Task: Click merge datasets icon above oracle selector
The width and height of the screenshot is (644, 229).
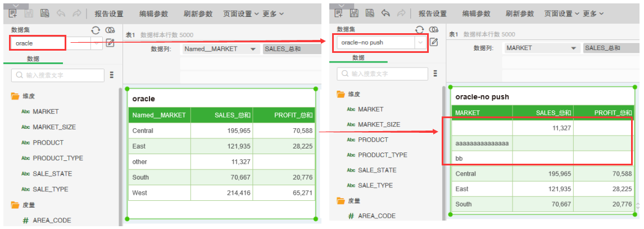Action: (110, 30)
